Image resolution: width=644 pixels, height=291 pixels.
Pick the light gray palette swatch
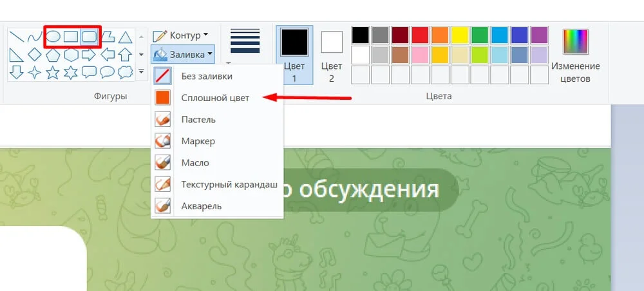[381, 55]
